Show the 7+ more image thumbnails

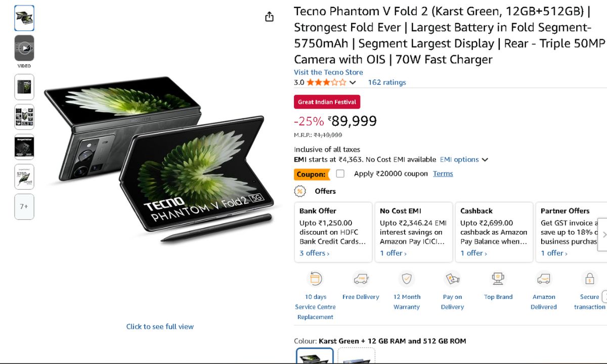click(24, 207)
